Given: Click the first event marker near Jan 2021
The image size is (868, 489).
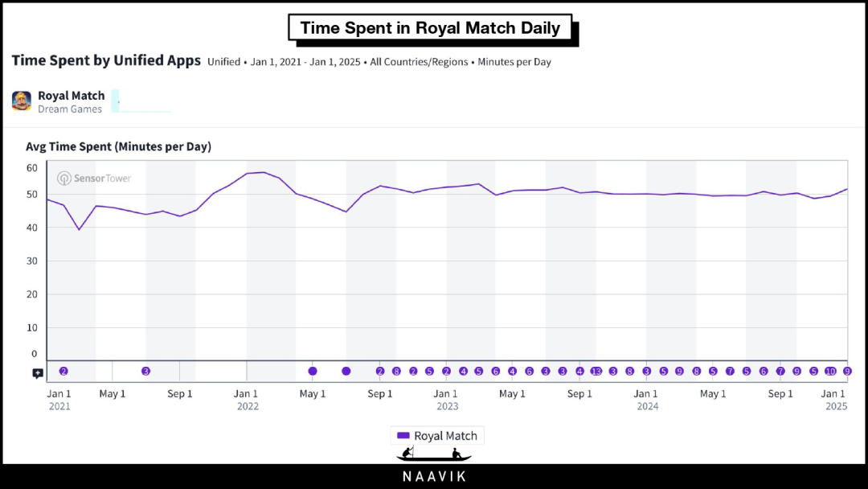Looking at the screenshot, I should [x=63, y=372].
